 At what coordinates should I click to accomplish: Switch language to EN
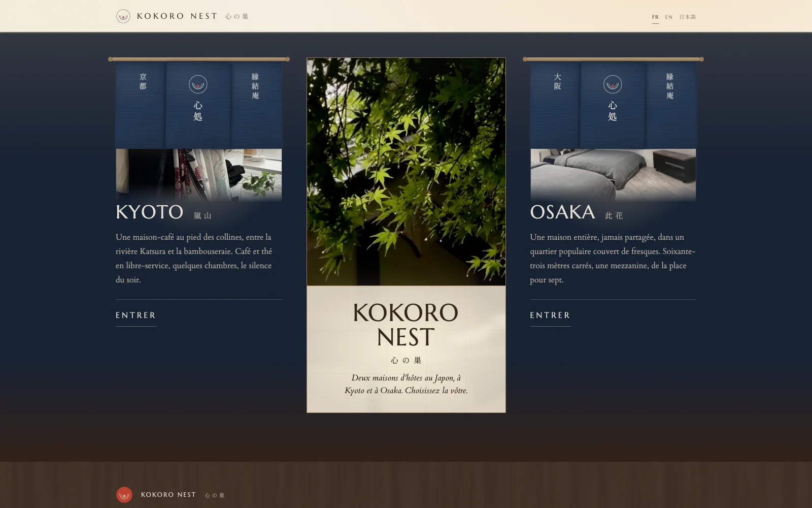669,17
